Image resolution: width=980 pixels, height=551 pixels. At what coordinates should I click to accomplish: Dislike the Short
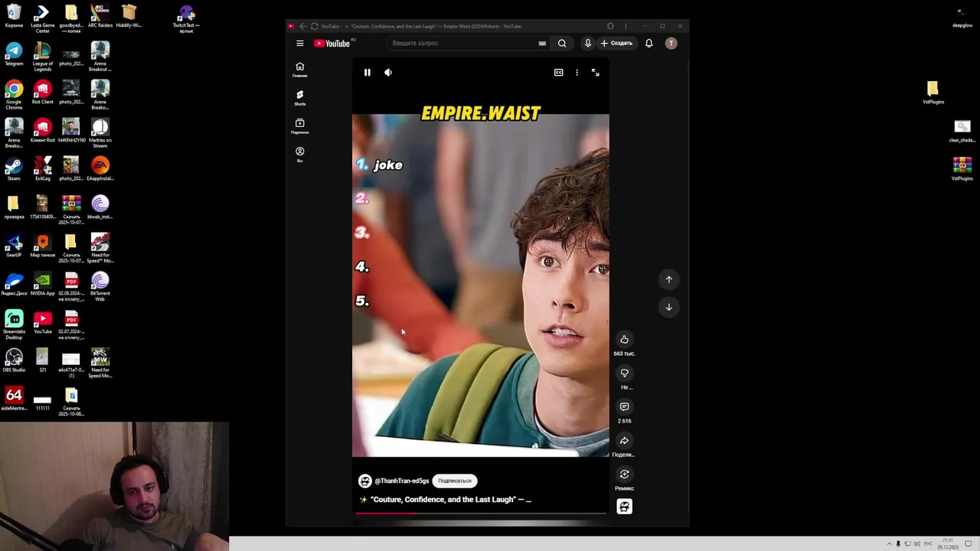pos(625,373)
